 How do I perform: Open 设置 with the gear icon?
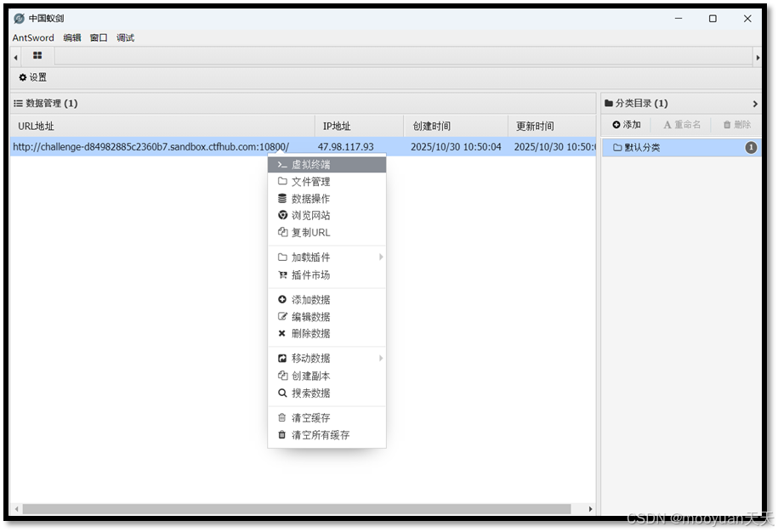click(33, 77)
